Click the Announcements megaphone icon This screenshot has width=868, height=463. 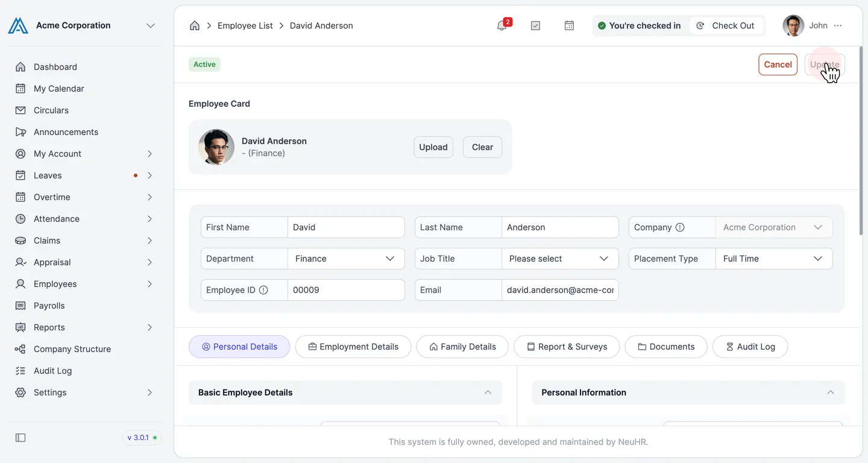[x=20, y=132]
